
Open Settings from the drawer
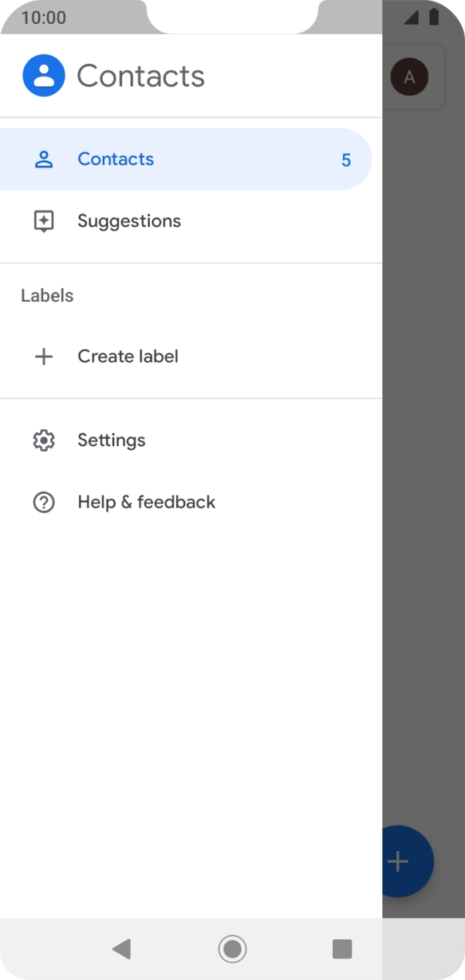111,441
